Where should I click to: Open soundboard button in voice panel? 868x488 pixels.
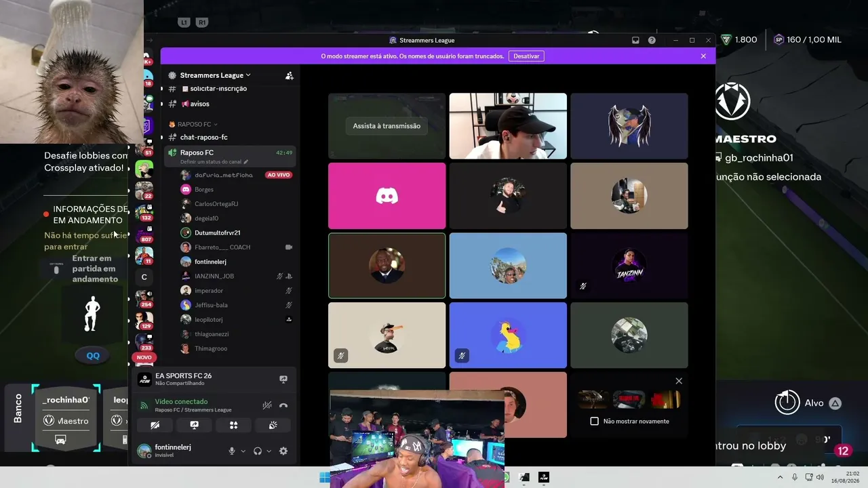273,425
